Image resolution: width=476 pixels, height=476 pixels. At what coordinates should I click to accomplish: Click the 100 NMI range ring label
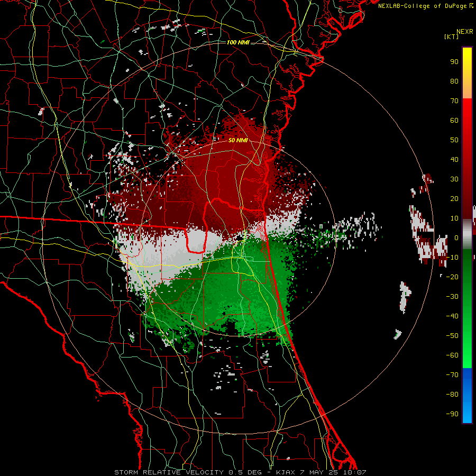(238, 42)
